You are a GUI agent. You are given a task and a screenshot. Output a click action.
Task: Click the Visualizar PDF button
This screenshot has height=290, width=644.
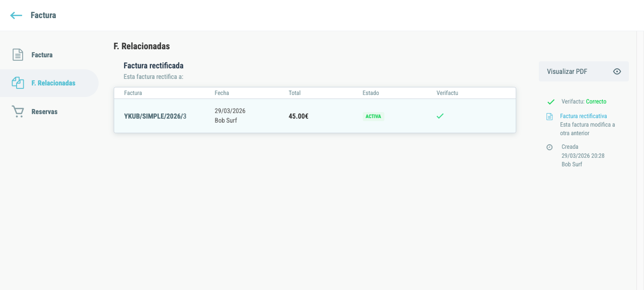pos(584,71)
